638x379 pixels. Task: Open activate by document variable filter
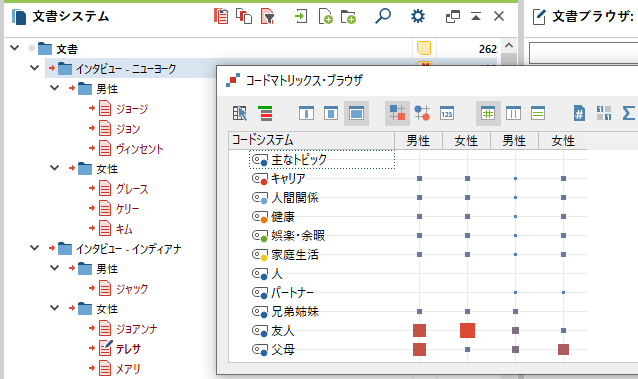click(267, 17)
